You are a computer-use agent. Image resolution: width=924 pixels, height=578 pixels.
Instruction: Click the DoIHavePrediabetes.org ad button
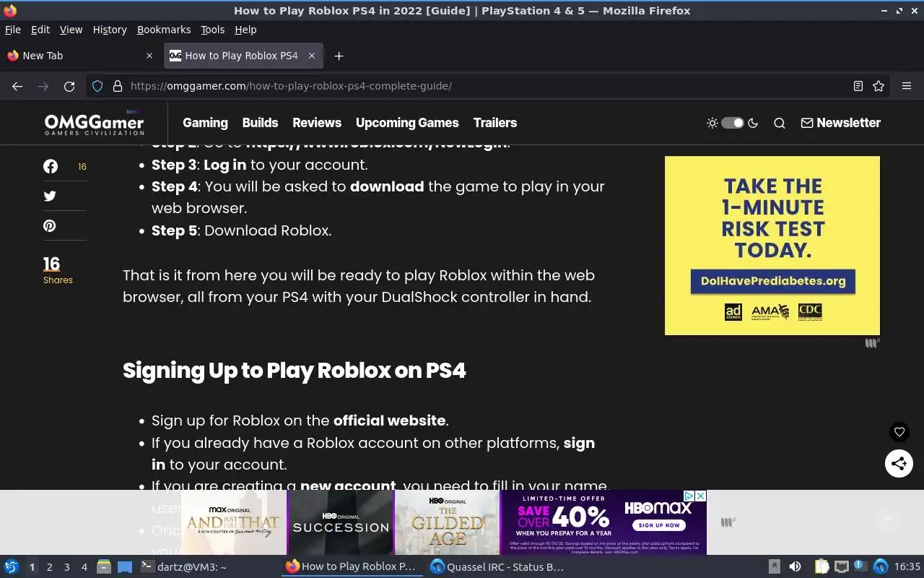772,281
